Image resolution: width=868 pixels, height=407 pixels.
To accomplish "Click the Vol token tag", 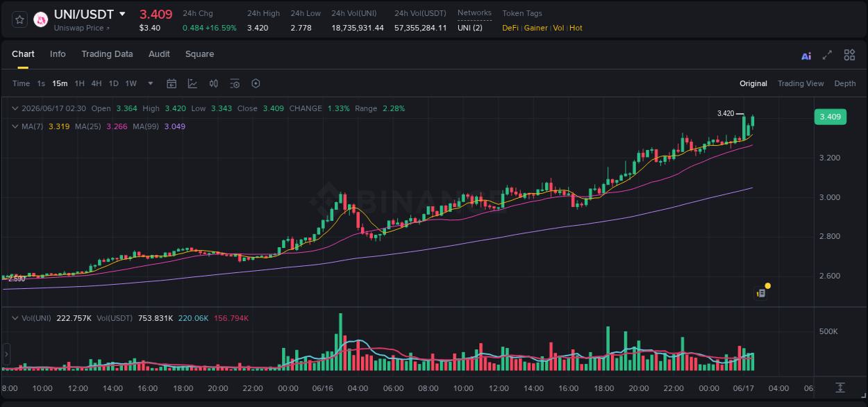I will click(558, 28).
